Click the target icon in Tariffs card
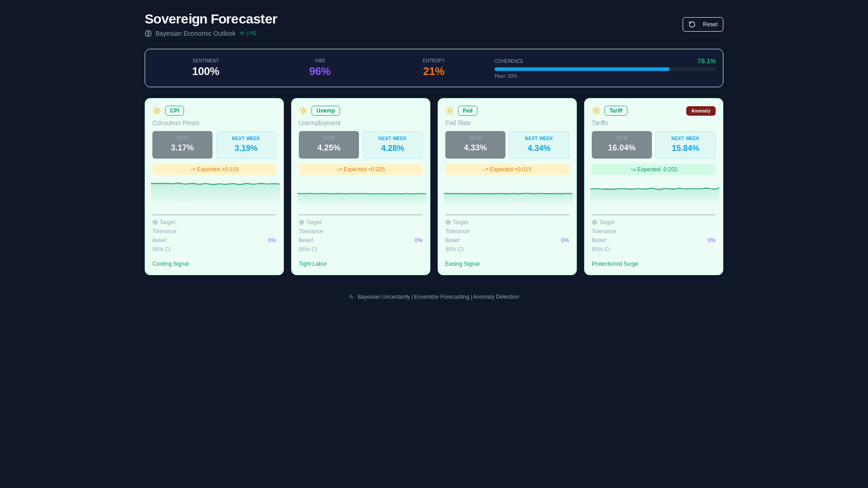Viewport: 868px width, 488px height. click(x=594, y=222)
